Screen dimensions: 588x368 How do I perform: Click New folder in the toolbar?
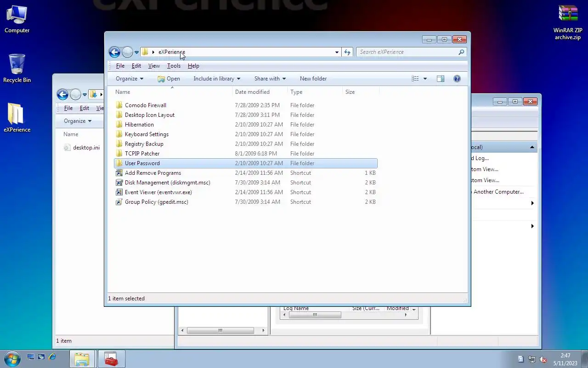[x=313, y=79]
